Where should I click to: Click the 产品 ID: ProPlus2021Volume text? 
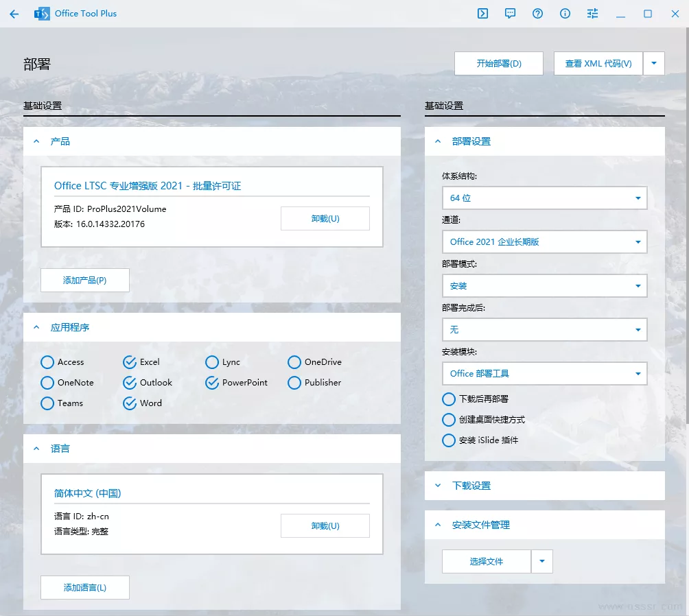[110, 209]
